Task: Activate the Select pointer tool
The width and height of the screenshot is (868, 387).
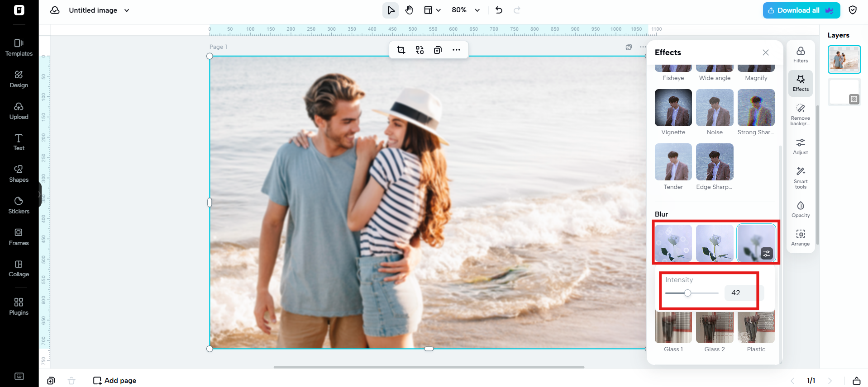Action: [x=391, y=10]
